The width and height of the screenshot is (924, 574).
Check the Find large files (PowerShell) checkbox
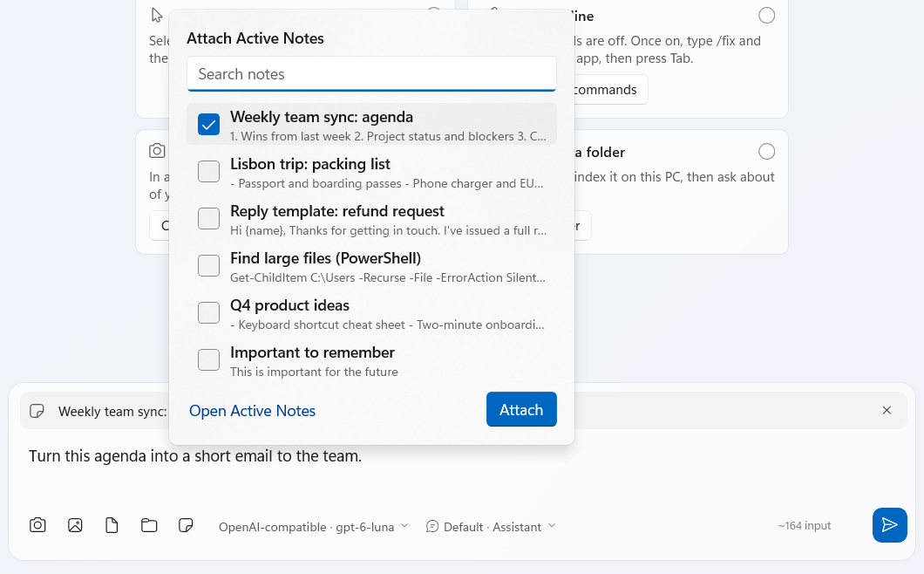(x=208, y=266)
